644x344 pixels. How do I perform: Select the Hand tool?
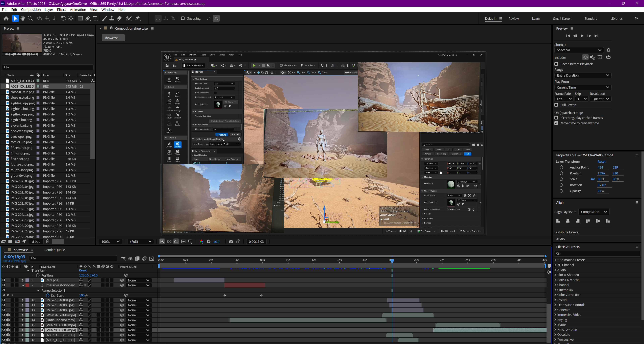click(x=23, y=18)
